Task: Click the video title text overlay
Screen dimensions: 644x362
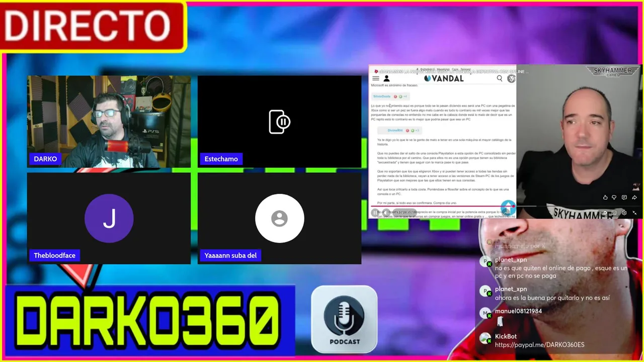Action: click(453, 72)
